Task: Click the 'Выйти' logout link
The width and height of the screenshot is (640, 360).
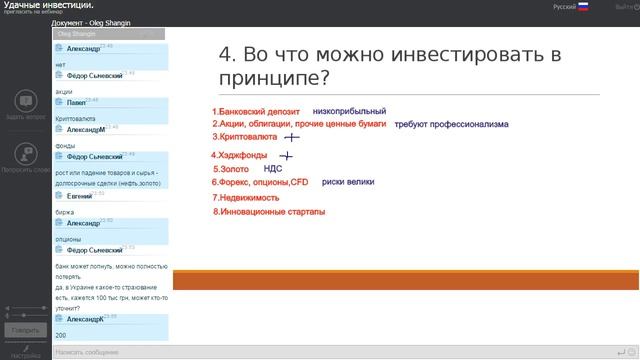Action: (627, 7)
